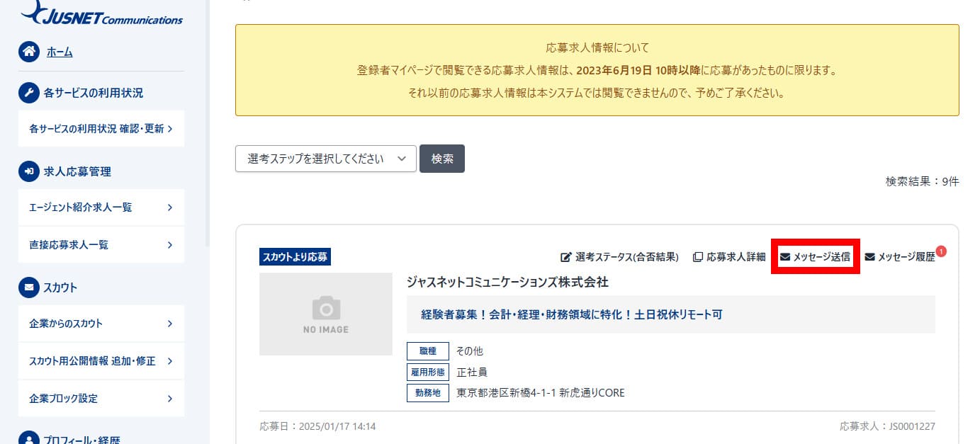Click 応募求人：JS0001227 text
Screen dimensions: 980x444
pyautogui.click(x=887, y=426)
